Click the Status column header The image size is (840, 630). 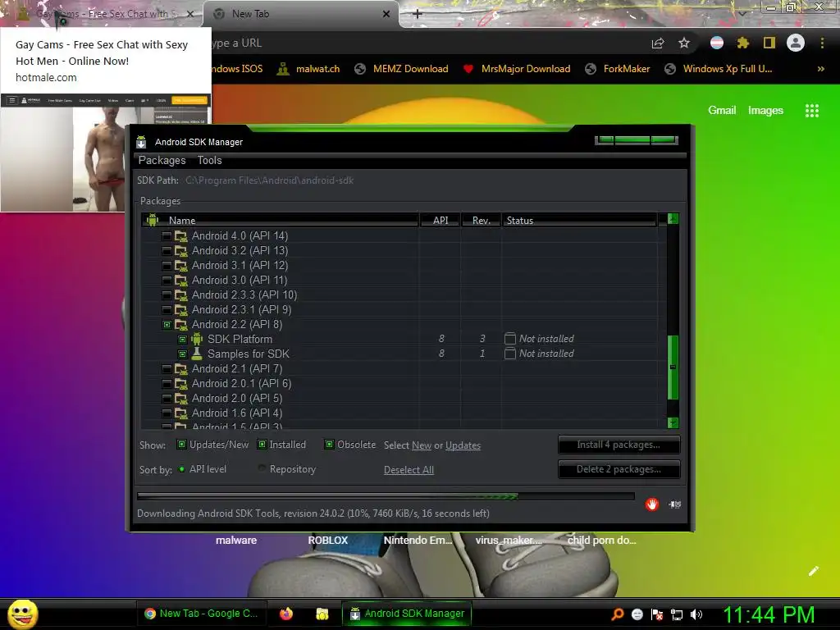tap(579, 220)
